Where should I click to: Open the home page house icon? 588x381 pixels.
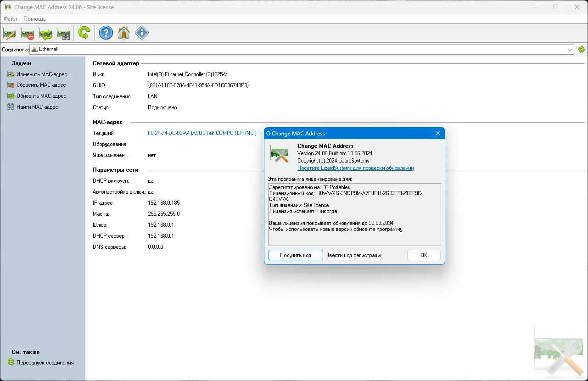(124, 33)
